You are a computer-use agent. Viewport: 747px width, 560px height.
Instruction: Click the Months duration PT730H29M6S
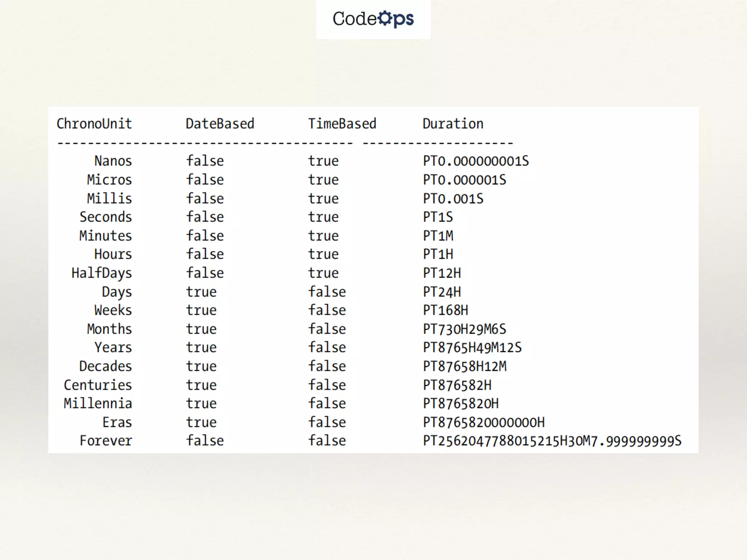click(464, 329)
